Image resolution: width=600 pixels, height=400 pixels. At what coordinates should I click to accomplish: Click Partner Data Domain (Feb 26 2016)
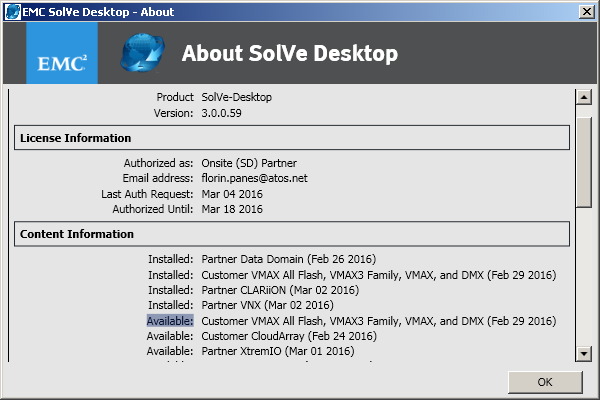click(289, 259)
